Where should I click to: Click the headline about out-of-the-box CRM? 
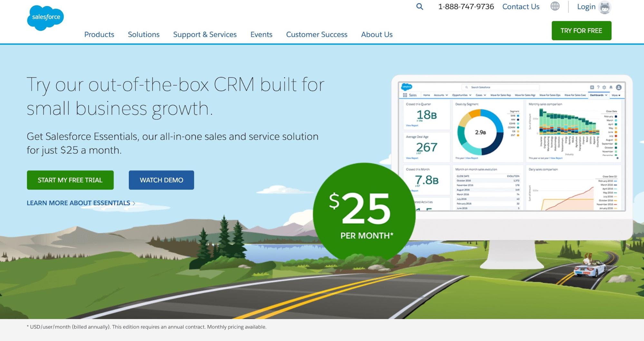click(175, 96)
